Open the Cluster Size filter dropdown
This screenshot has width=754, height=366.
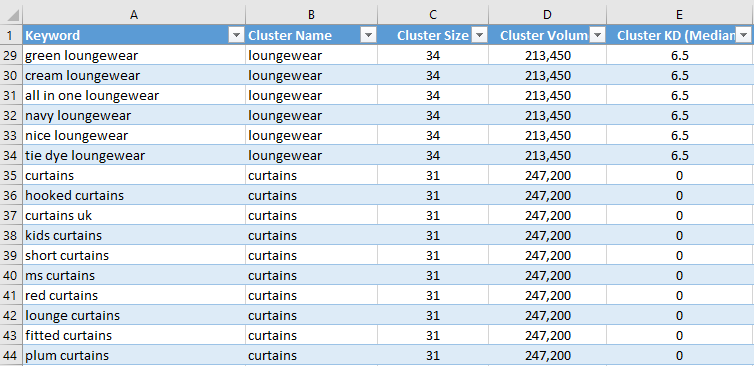coord(480,35)
